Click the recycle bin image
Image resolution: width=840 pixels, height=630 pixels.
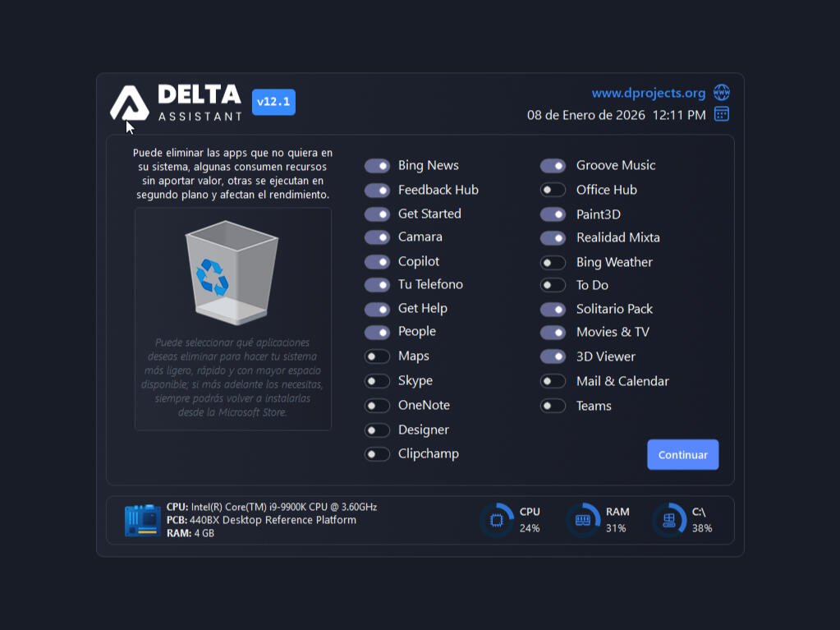point(232,272)
